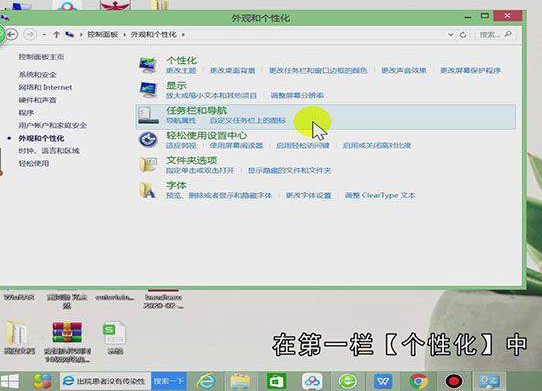Open the 轻松使用设置中心 heading
Image resolution: width=542 pixels, height=391 pixels.
[x=207, y=135]
